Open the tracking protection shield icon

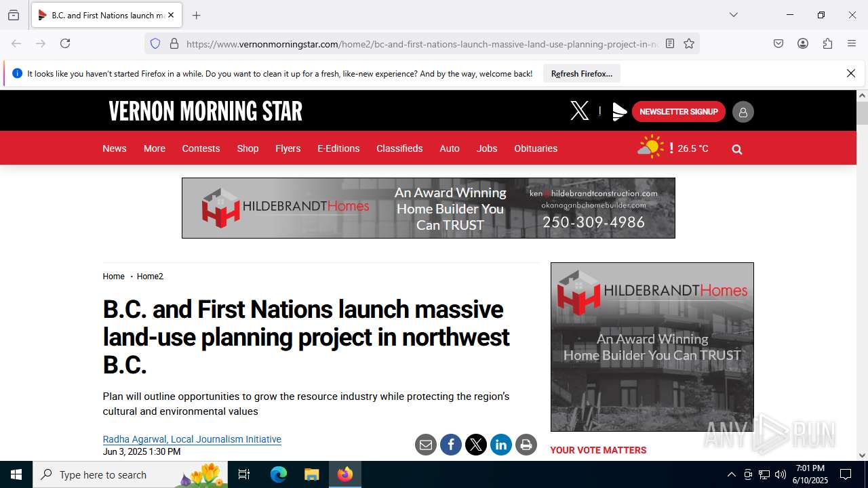click(x=155, y=43)
